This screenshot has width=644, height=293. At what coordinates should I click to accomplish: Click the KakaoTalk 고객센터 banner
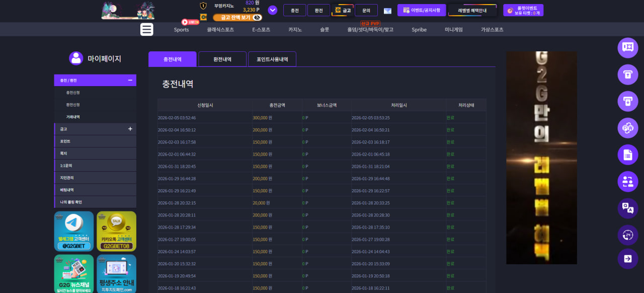pos(116,231)
